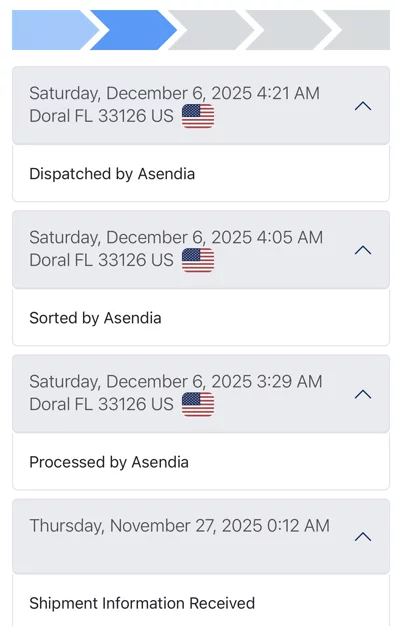Collapse the November 27 shipment entry chevron
The width and height of the screenshot is (402, 626).
(363, 537)
